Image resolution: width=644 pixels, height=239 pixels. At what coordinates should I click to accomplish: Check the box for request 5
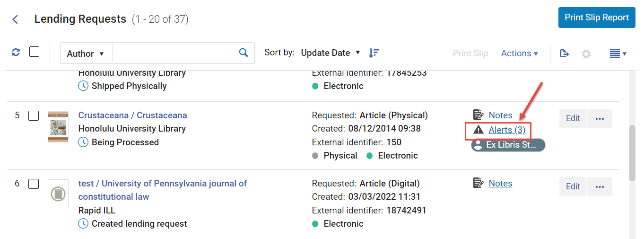point(34,115)
